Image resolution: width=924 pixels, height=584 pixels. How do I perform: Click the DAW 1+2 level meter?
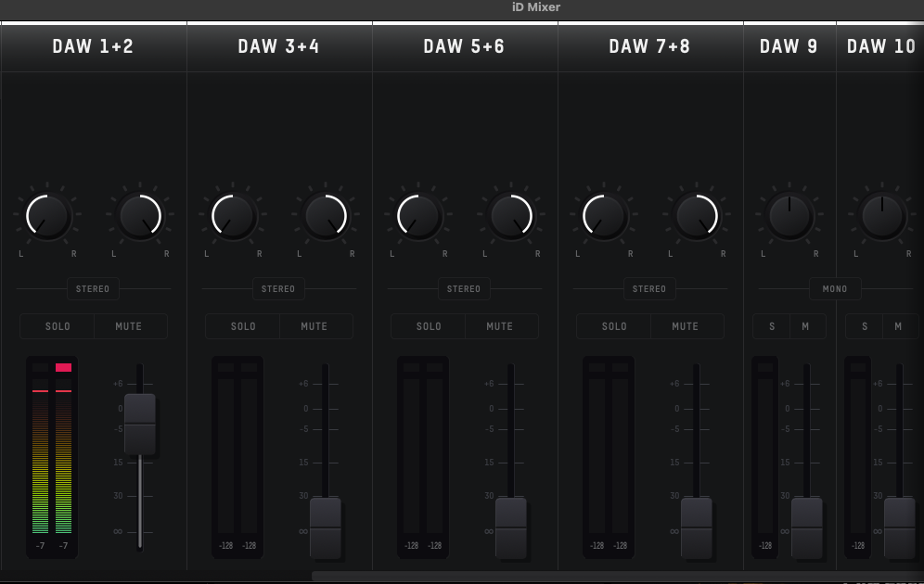[52, 457]
